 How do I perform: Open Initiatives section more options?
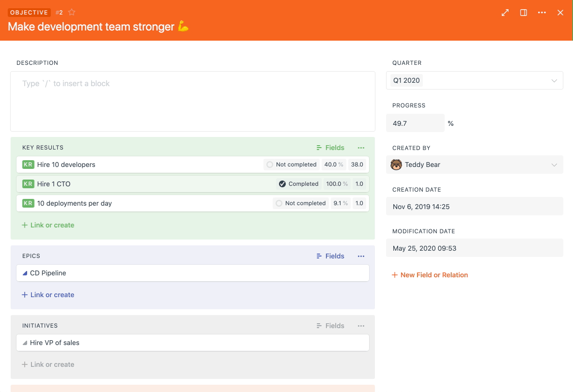point(361,326)
